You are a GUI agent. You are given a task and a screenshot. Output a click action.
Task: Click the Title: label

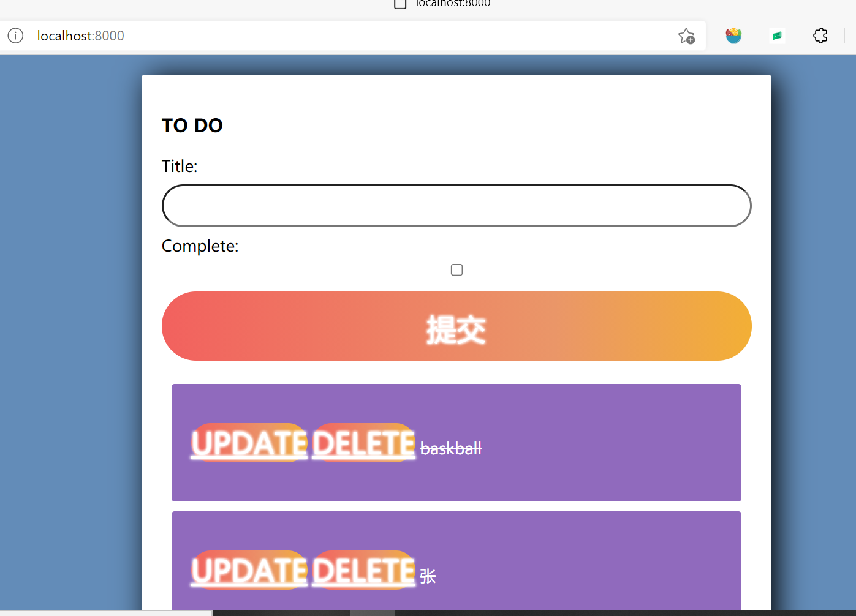coord(180,167)
